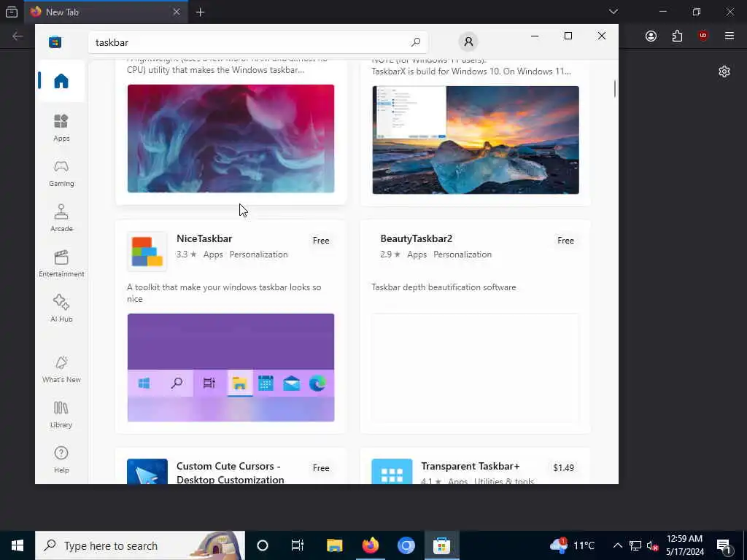
Task: Open the blank BeautyTaskbar2 screenshot area
Action: point(476,367)
